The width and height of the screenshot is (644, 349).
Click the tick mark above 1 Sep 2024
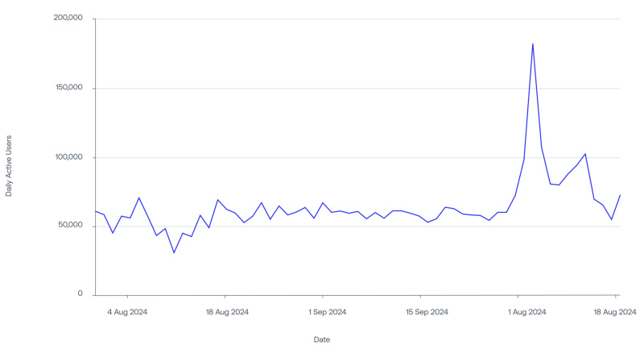[x=323, y=297]
